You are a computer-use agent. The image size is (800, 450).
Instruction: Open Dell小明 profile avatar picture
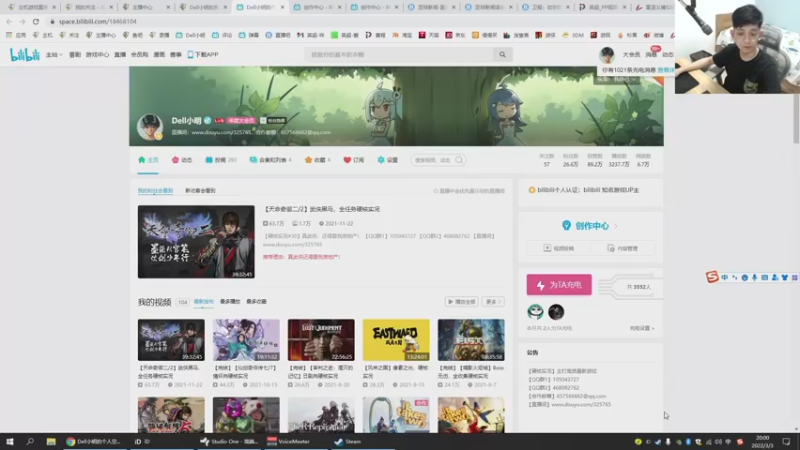(149, 127)
